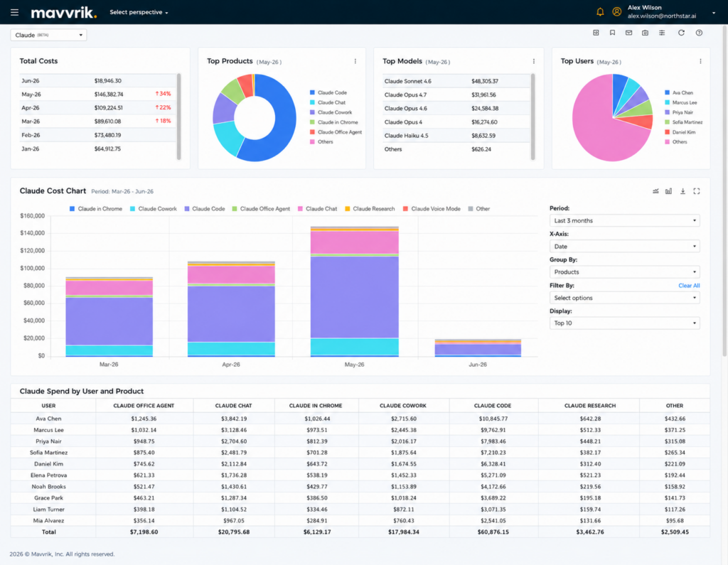Toggle Claude in Chrome series in cost chart legend
Viewport: 728px width, 565px height.
(96, 209)
